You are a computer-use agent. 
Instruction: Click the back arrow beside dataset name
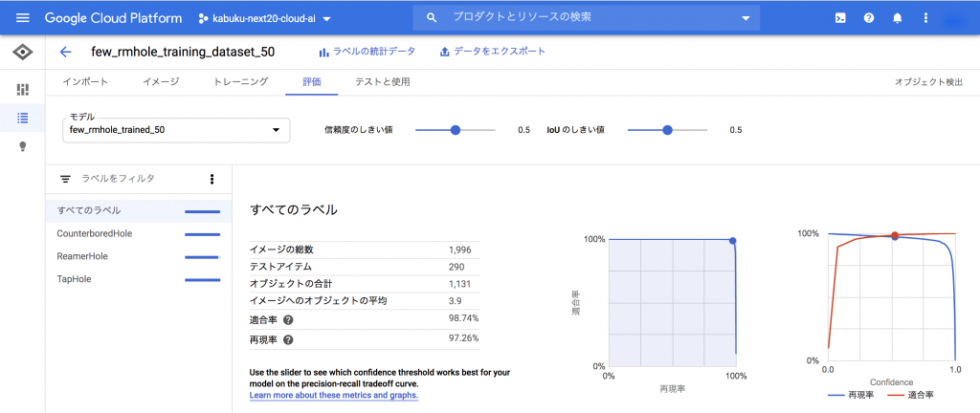pos(65,53)
